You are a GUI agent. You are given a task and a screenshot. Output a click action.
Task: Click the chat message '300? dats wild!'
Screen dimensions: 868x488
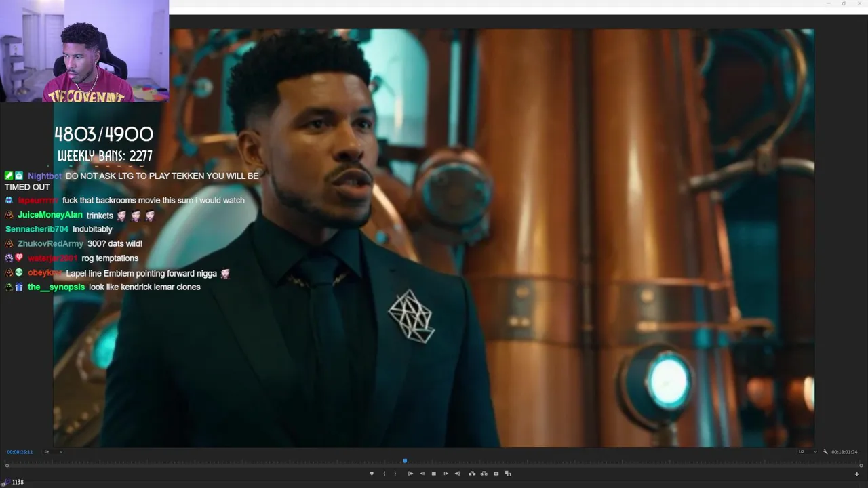[115, 244]
